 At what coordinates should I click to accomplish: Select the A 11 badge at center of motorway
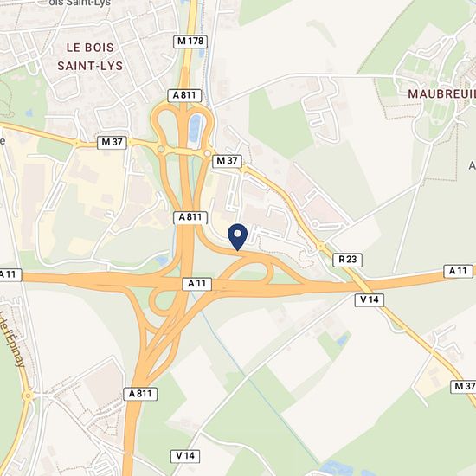tap(197, 284)
